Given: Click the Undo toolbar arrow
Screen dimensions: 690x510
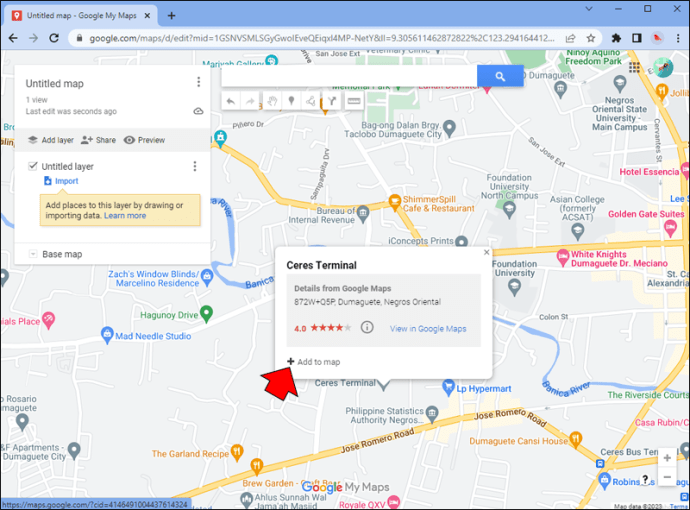Looking at the screenshot, I should 231,102.
